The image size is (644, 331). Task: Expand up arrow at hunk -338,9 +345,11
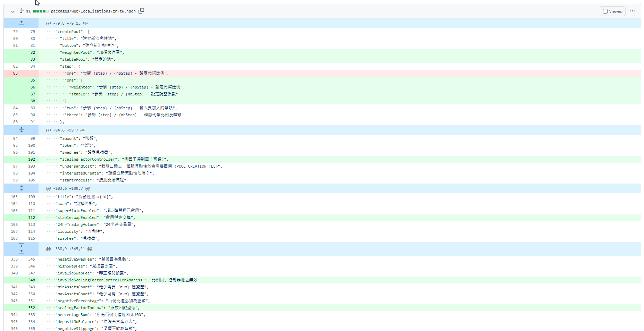point(22,252)
